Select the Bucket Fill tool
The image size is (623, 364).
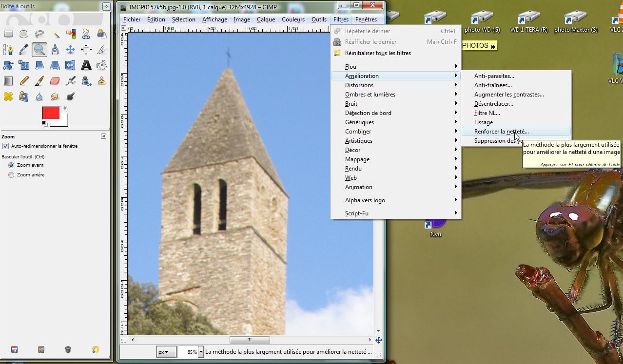(x=102, y=65)
